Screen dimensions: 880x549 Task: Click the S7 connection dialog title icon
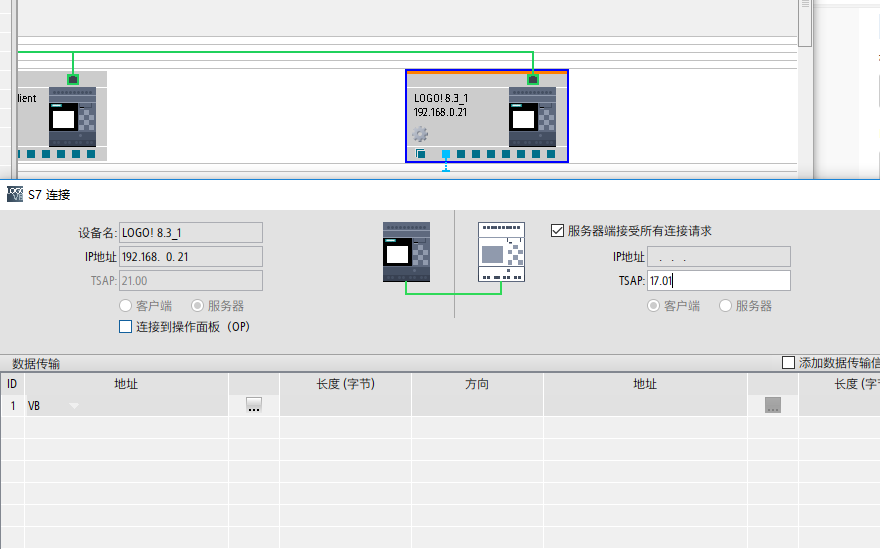point(15,194)
